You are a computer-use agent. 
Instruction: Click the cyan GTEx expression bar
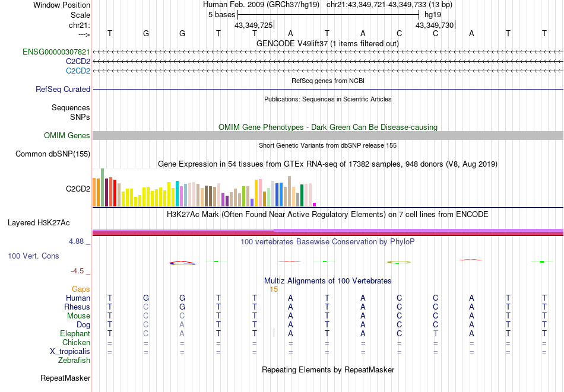point(178,194)
